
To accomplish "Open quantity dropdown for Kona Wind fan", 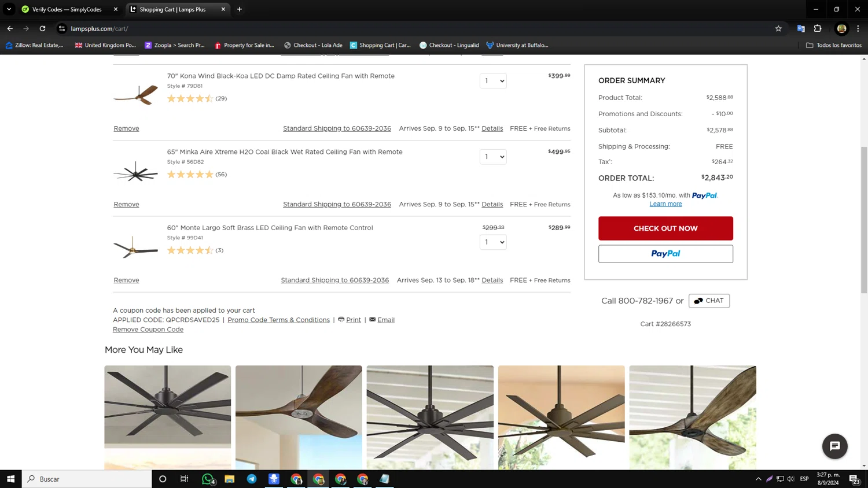I will click(493, 81).
